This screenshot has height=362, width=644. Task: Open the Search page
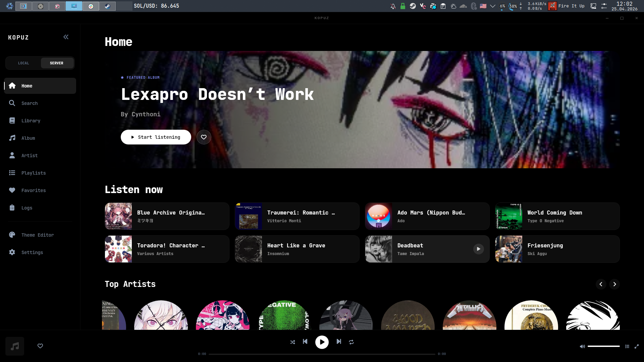click(40, 103)
